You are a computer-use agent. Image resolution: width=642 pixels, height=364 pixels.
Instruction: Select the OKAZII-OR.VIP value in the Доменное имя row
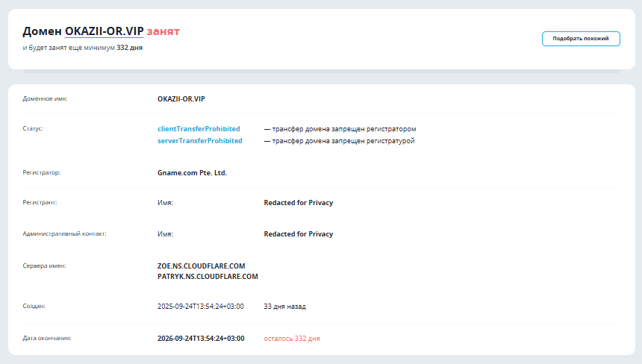pyautogui.click(x=181, y=98)
